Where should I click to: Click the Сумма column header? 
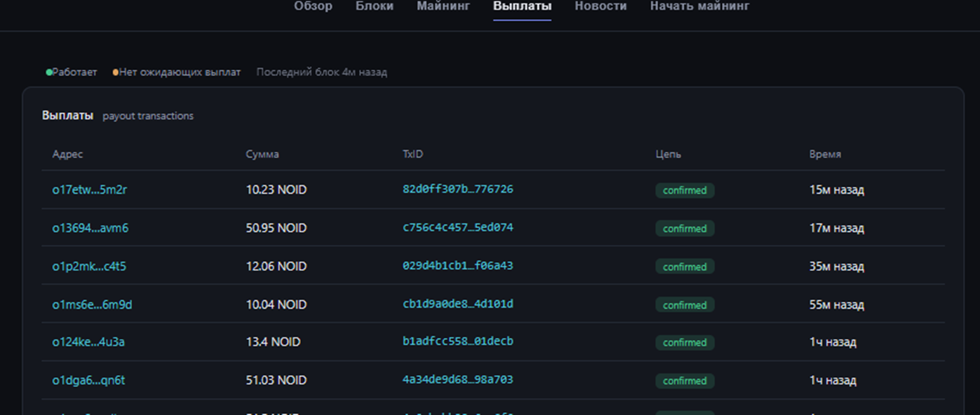pyautogui.click(x=262, y=154)
